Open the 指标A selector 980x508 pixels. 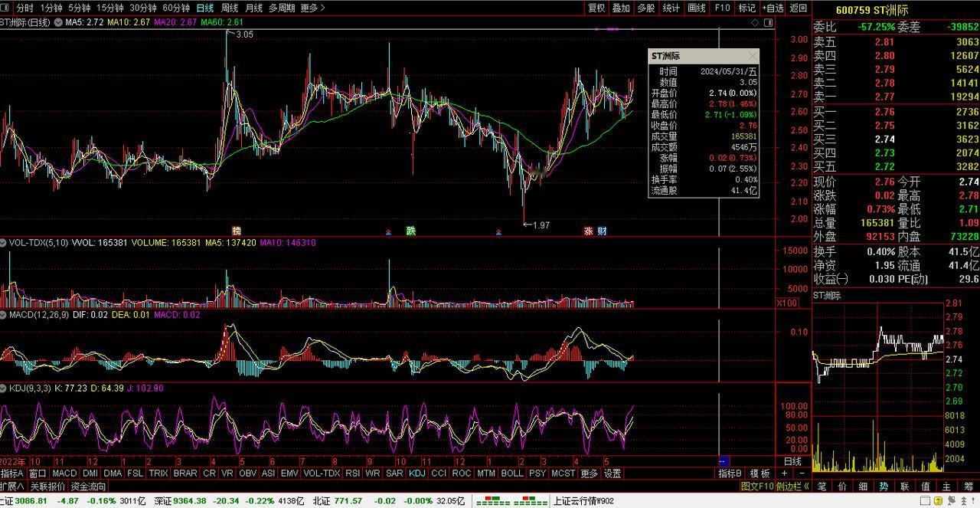12,474
